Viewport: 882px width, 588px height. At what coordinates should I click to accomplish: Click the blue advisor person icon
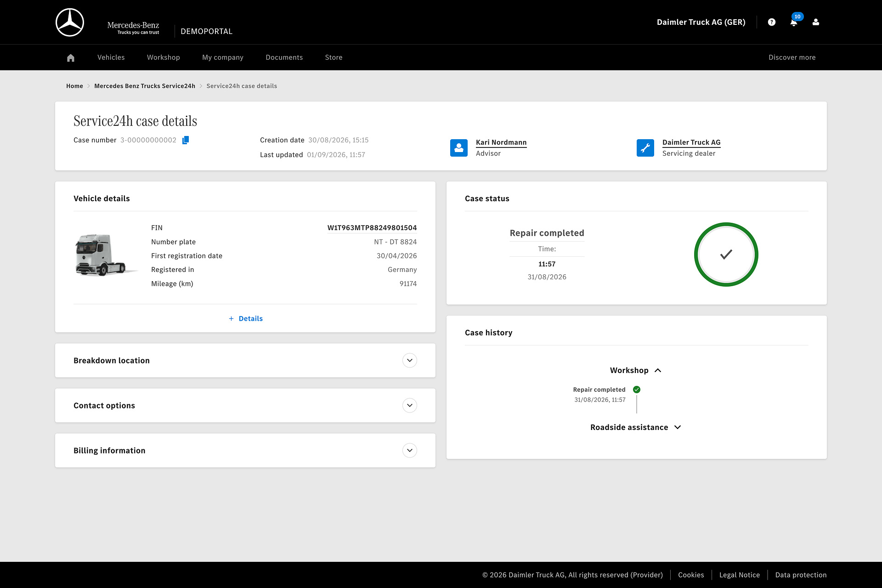[x=459, y=148]
